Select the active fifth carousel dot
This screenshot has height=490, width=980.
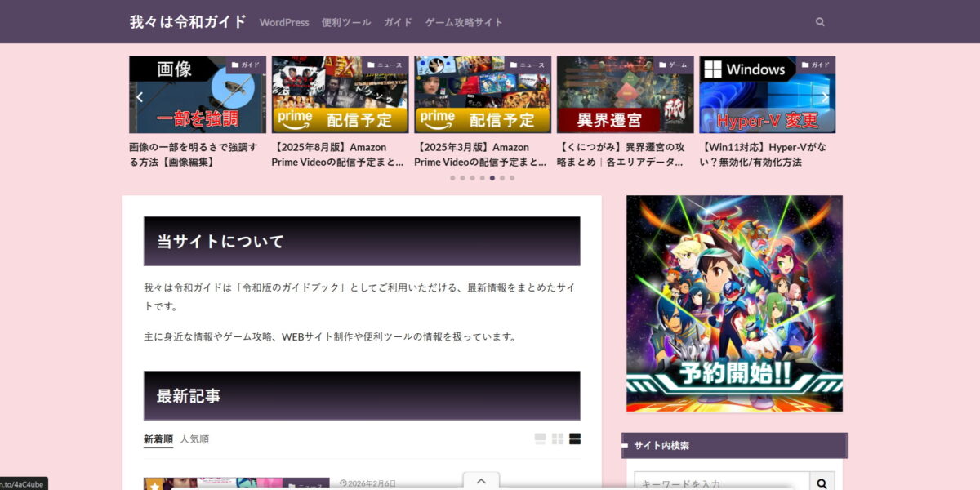492,178
